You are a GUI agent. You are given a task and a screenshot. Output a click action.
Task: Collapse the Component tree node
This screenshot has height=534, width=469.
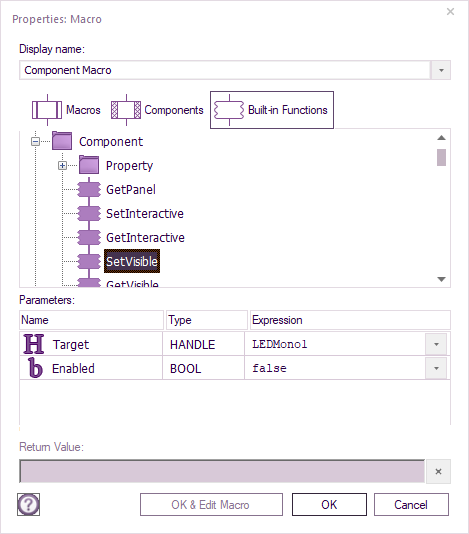35,141
